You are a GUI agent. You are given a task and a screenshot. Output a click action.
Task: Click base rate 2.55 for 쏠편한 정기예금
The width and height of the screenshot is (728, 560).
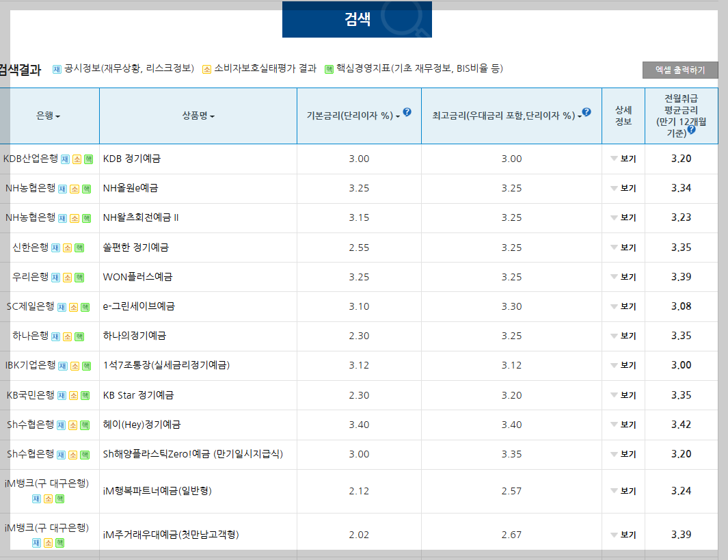[359, 248]
